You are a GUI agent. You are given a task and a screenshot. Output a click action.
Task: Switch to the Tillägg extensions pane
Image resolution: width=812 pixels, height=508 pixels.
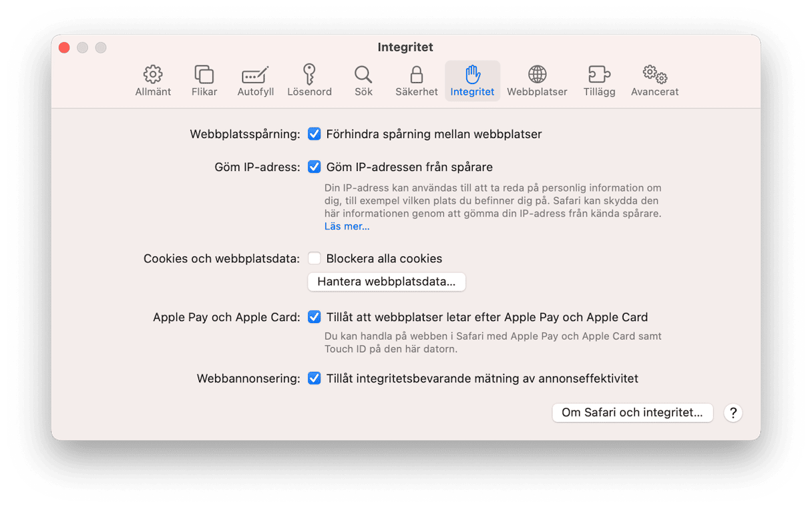[599, 81]
